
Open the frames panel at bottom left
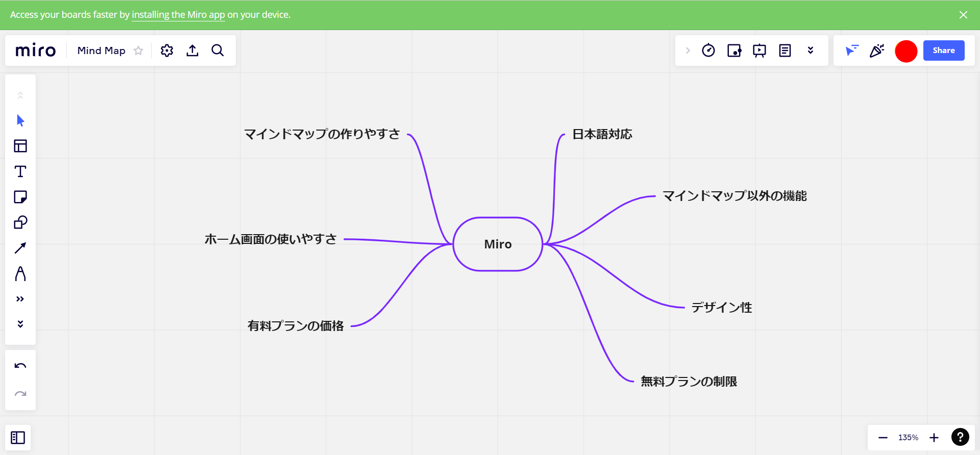click(x=18, y=438)
